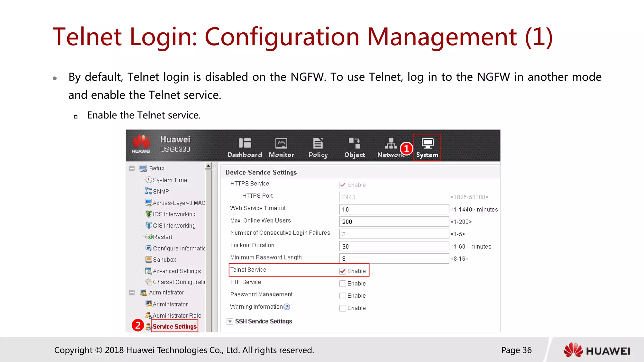Viewport: 644px width, 362px height.
Task: Open Service Settings tree item
Action: (x=175, y=326)
